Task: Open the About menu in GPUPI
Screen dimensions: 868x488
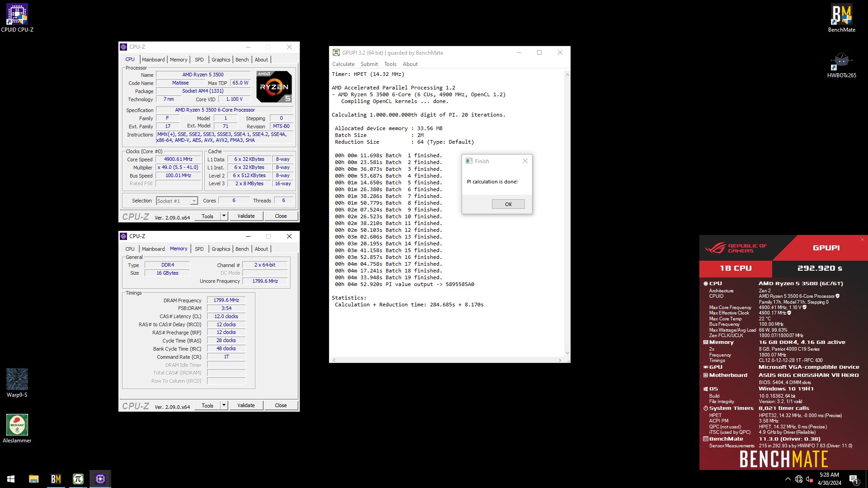Action: click(410, 64)
